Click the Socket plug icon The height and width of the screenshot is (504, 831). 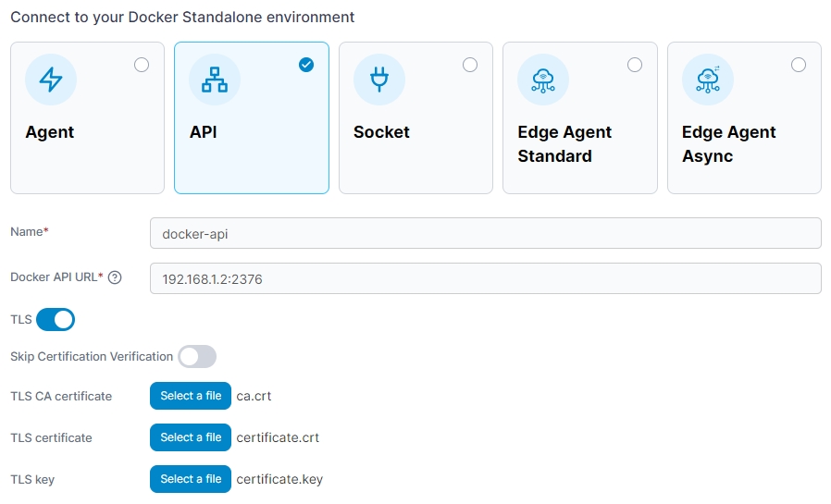[378, 80]
